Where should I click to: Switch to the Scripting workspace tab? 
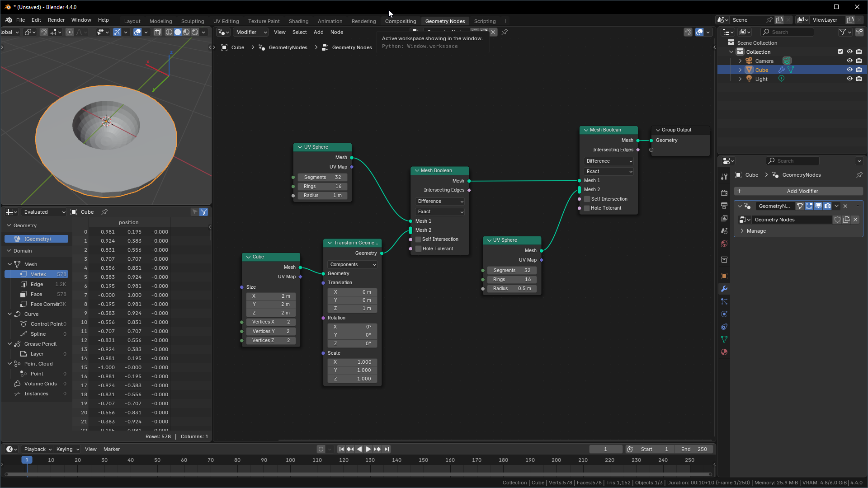pos(485,21)
